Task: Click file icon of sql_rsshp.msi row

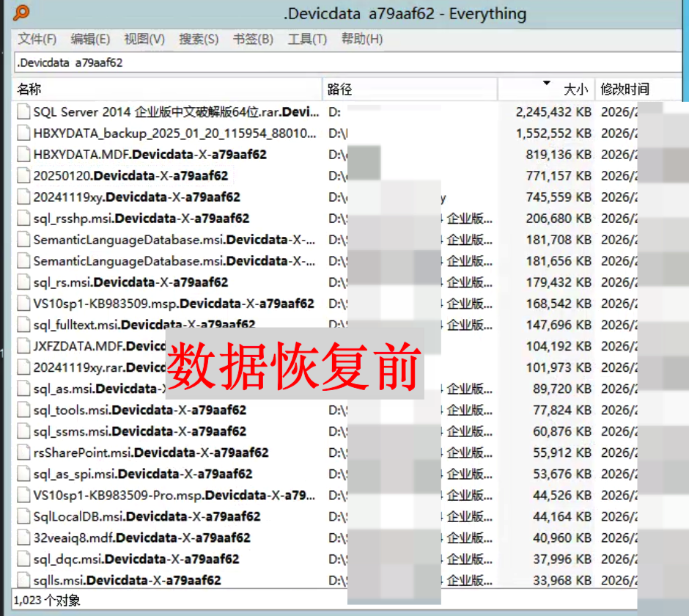Action: [23, 218]
